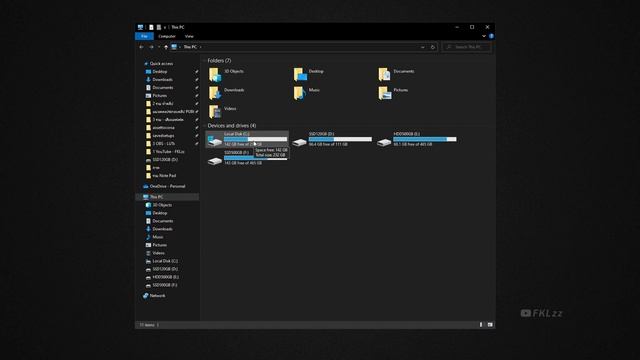Open the View ribbon tab
The height and width of the screenshot is (360, 640).
click(189, 36)
